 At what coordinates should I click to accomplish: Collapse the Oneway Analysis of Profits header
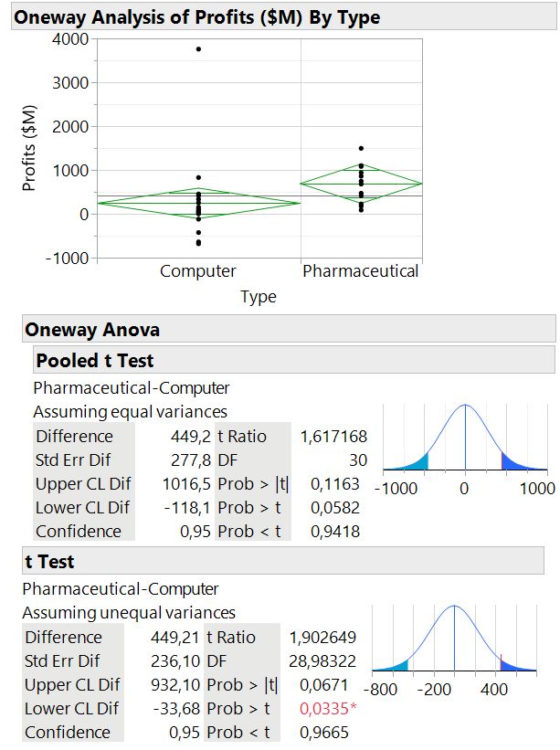tap(196, 17)
